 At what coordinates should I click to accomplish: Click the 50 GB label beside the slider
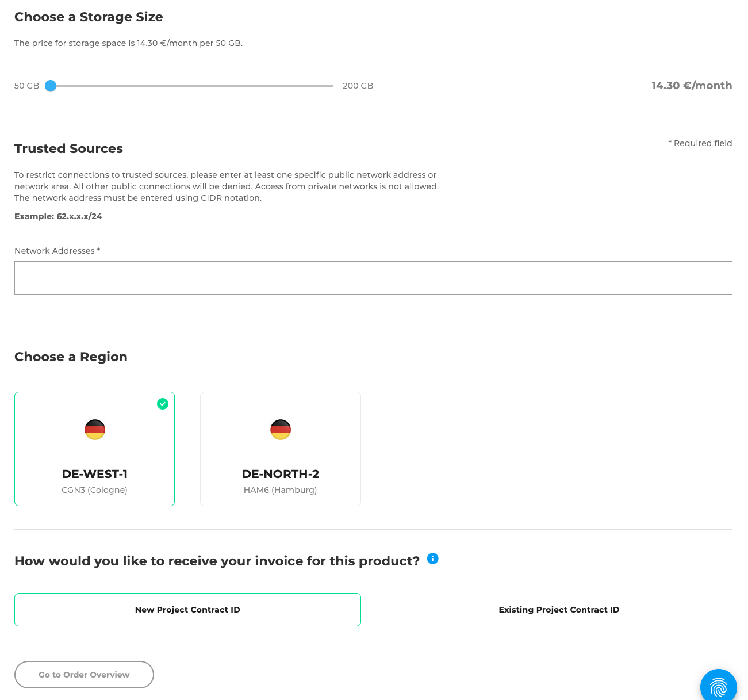click(x=26, y=85)
